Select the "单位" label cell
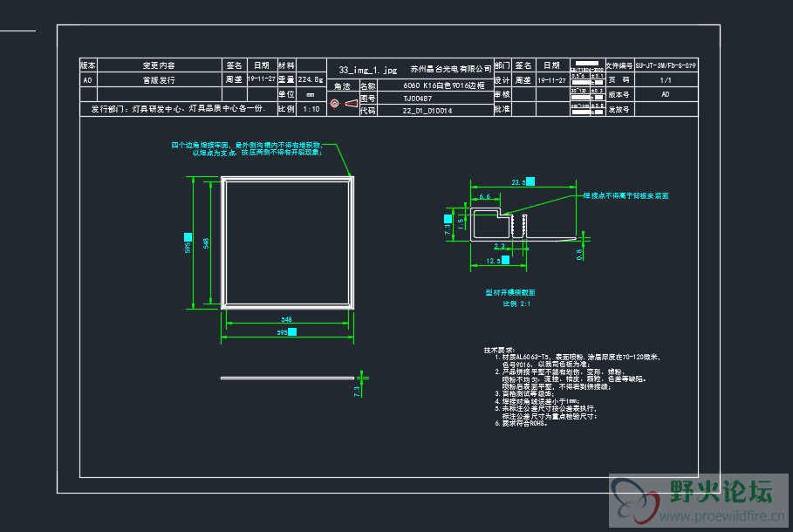The height and width of the screenshot is (532, 793). (286, 94)
